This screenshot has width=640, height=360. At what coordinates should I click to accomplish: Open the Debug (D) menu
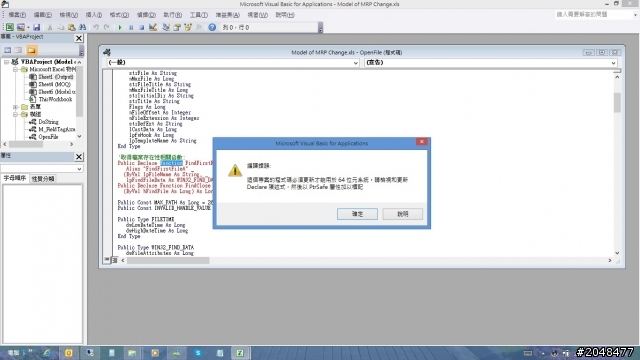[x=146, y=15]
